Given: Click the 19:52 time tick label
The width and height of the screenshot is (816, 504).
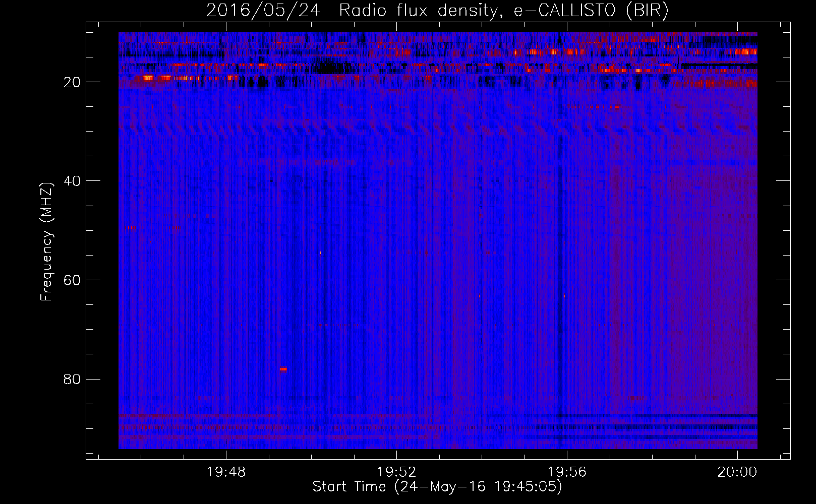Looking at the screenshot, I should click(x=397, y=472).
